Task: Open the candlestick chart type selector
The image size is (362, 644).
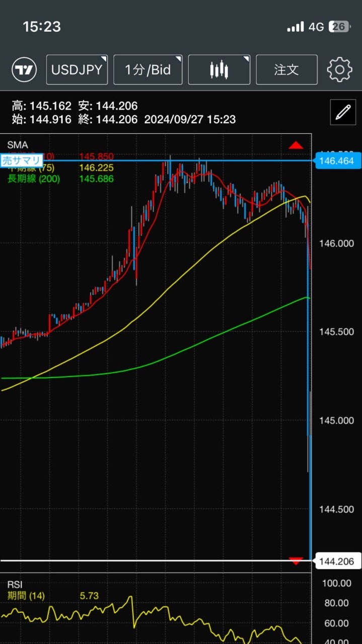Action: tap(219, 69)
